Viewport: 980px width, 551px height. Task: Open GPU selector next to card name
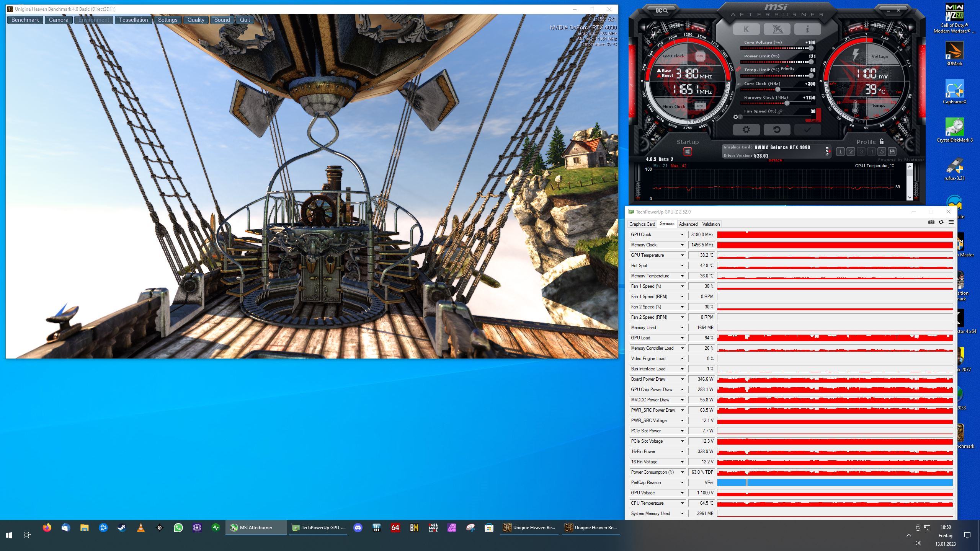click(827, 151)
